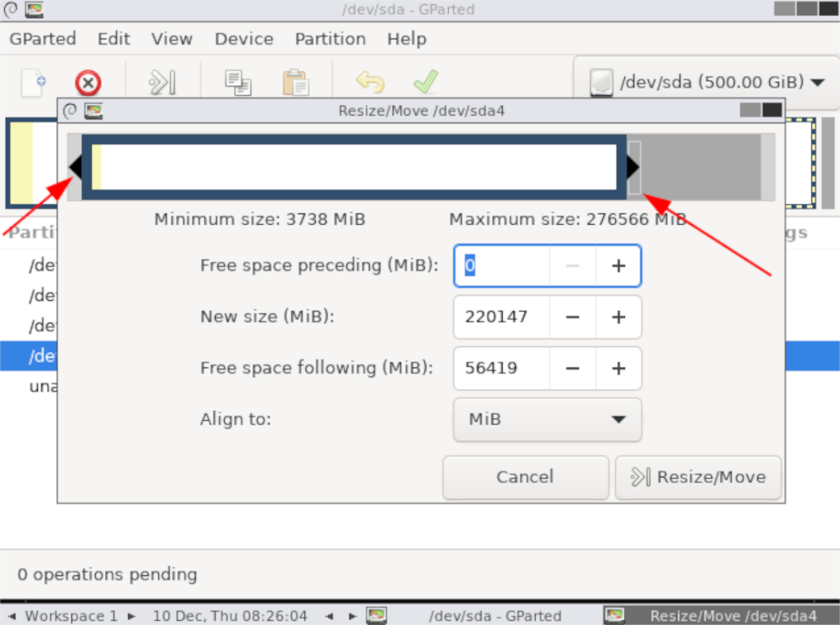Click the New partition toolbar icon
The height and width of the screenshot is (625, 840).
pyautogui.click(x=33, y=81)
